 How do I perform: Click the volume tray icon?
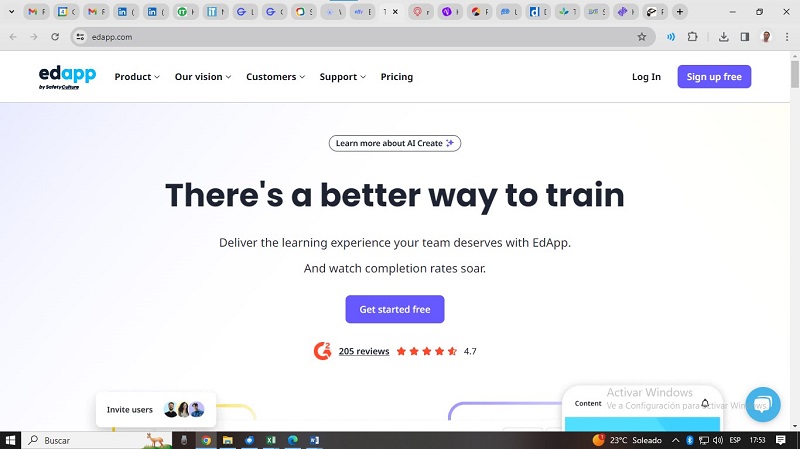click(718, 440)
